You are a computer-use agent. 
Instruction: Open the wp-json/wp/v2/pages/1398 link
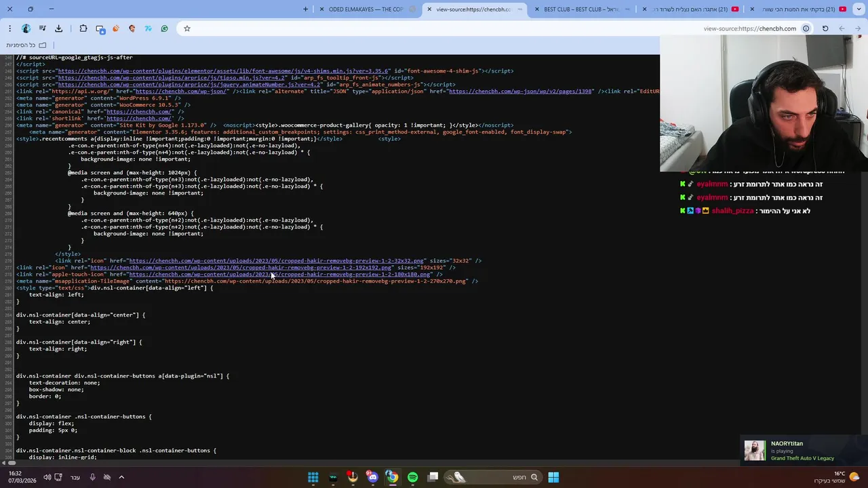click(520, 91)
